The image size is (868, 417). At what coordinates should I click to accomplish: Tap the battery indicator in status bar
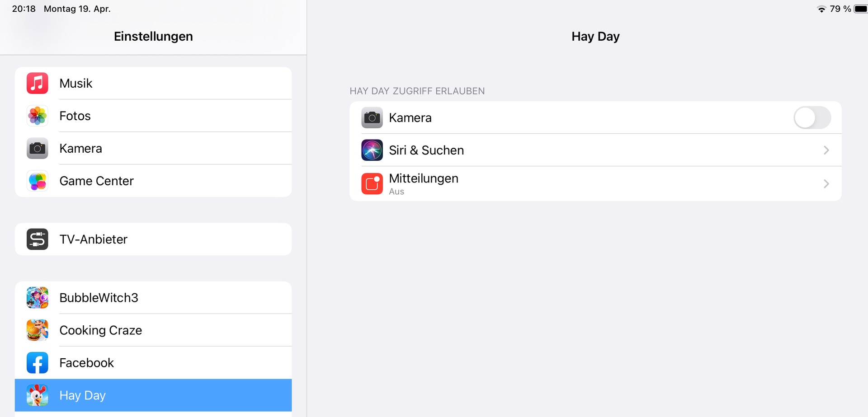pos(860,9)
